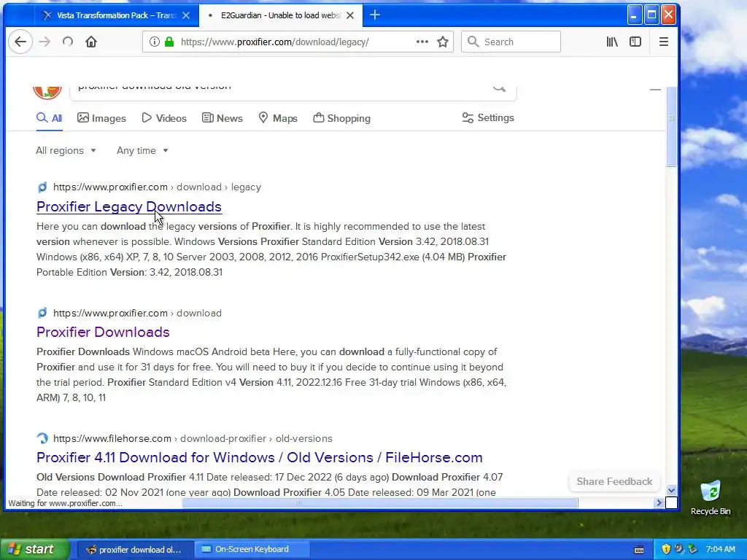Switch to Videos results

164,118
